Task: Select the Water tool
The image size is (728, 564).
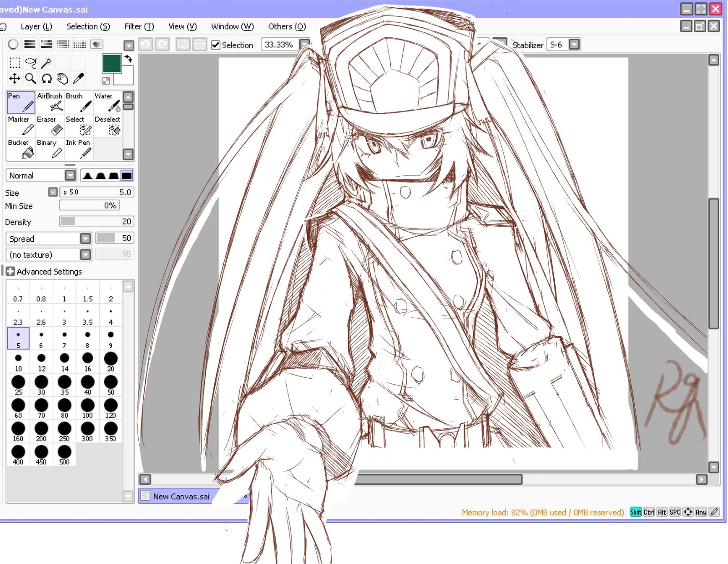Action: (108, 102)
